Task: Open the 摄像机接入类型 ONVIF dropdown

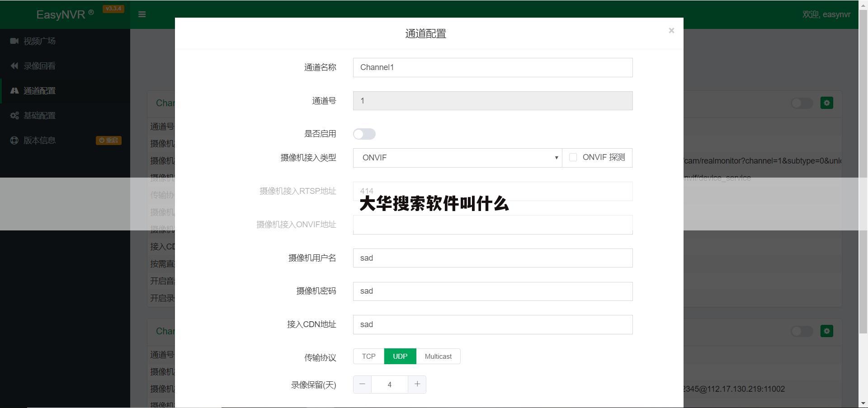Action: pos(458,158)
